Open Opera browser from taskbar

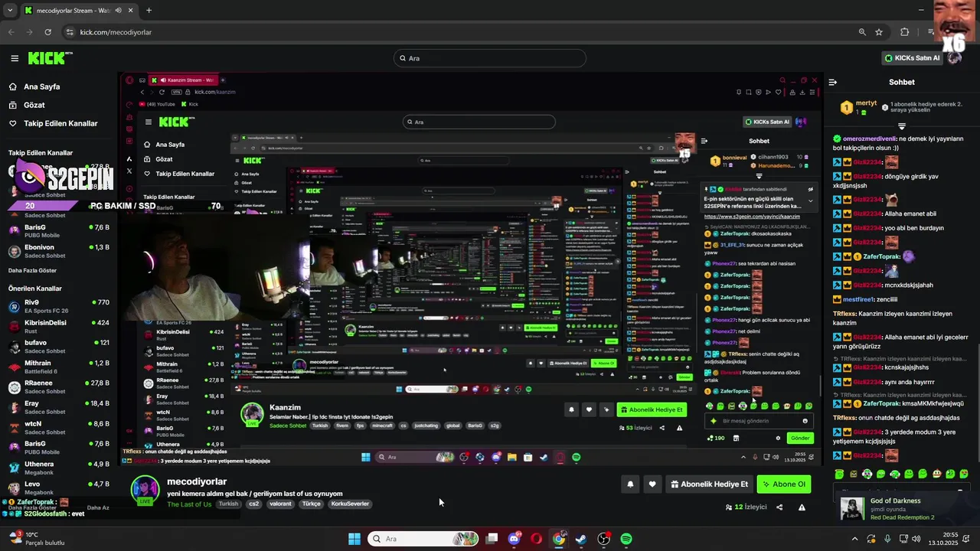point(537,539)
